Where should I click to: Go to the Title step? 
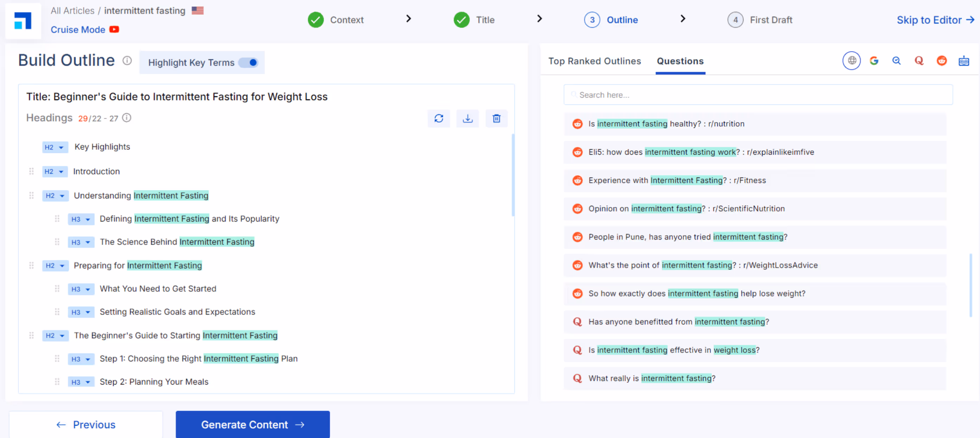[485, 20]
